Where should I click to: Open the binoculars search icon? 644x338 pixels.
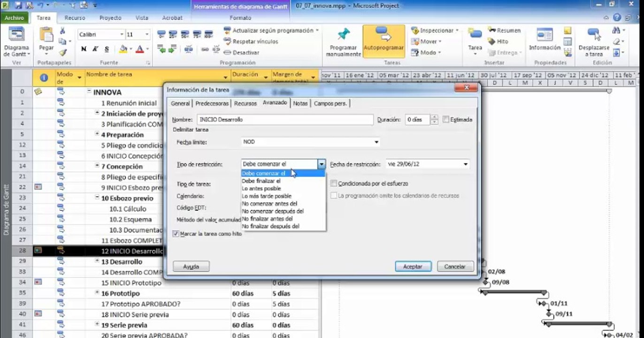coord(616,31)
